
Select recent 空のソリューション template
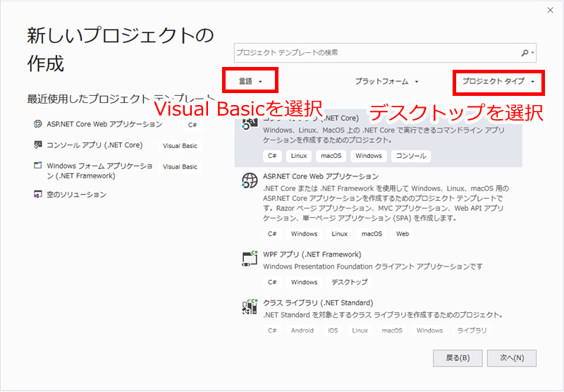click(77, 195)
